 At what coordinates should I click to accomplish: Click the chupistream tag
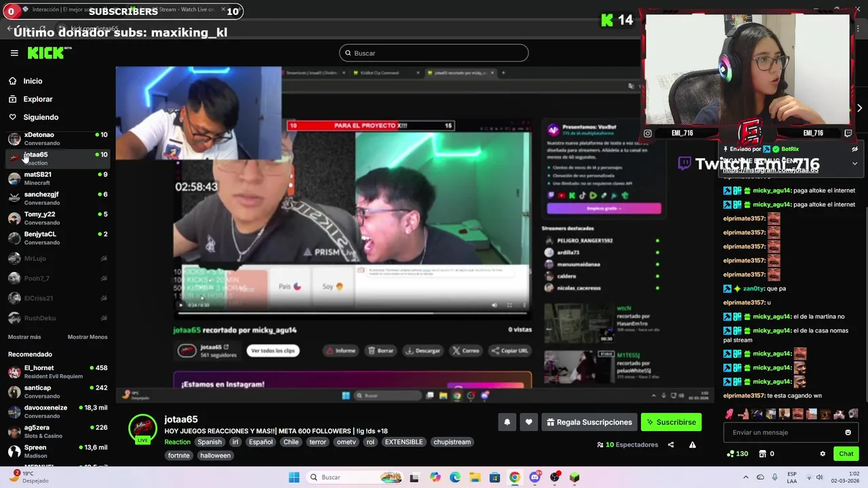(452, 442)
